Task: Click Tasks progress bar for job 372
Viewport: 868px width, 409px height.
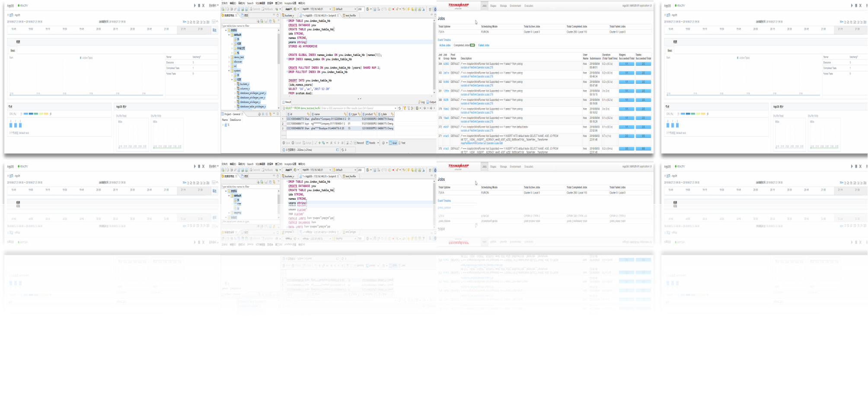Action: pos(643,127)
